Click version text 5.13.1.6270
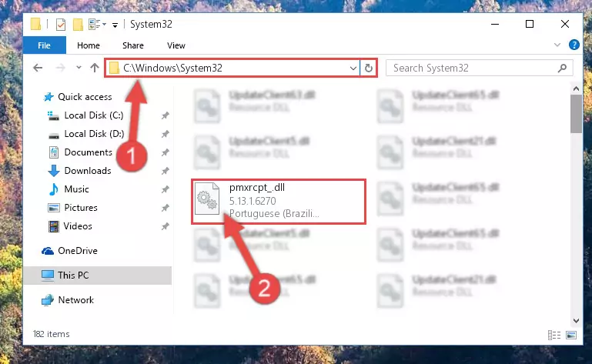This screenshot has height=364, width=592. [253, 201]
